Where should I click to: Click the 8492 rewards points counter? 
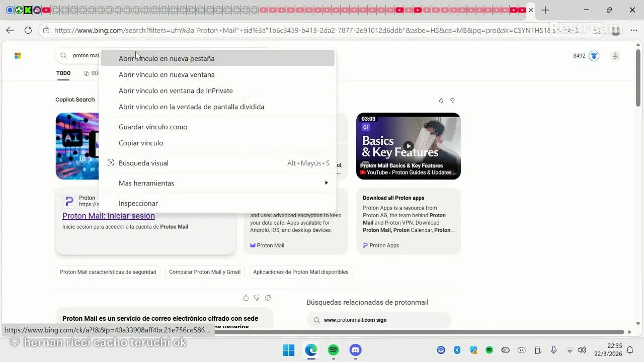pos(579,56)
